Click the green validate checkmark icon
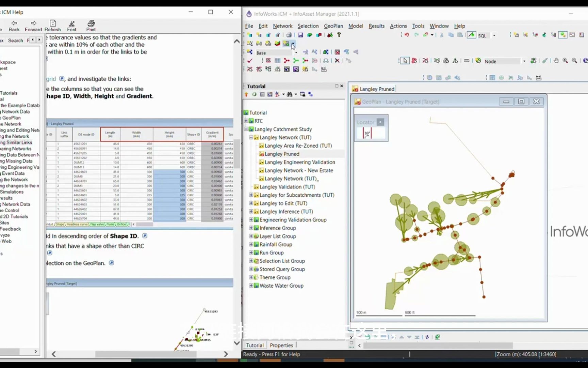This screenshot has width=588, height=368. [250, 61]
